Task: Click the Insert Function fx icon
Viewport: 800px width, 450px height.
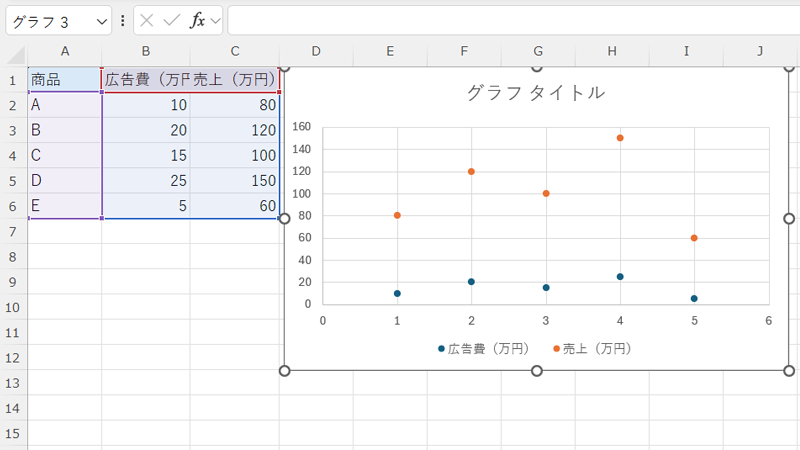Action: 197,20
